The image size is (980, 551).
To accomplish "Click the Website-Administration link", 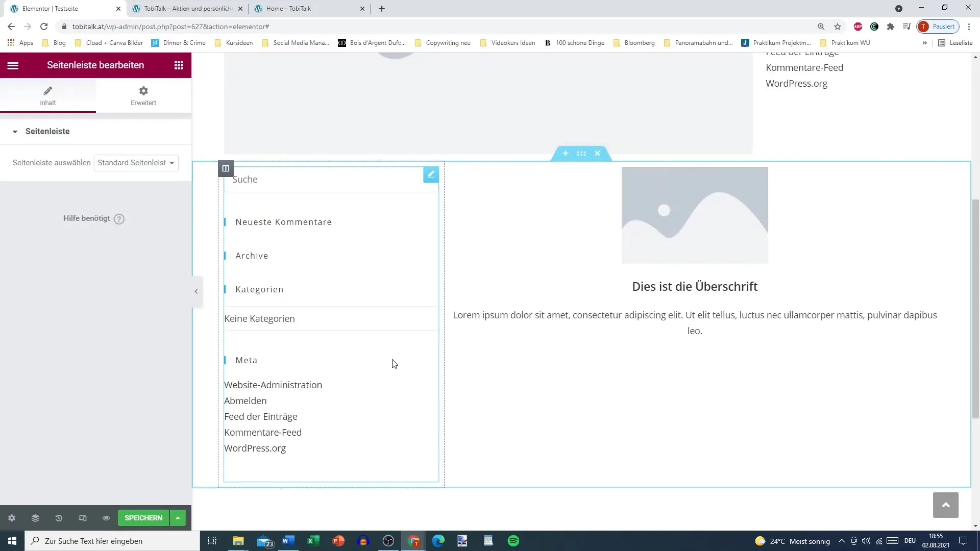I will (x=273, y=385).
